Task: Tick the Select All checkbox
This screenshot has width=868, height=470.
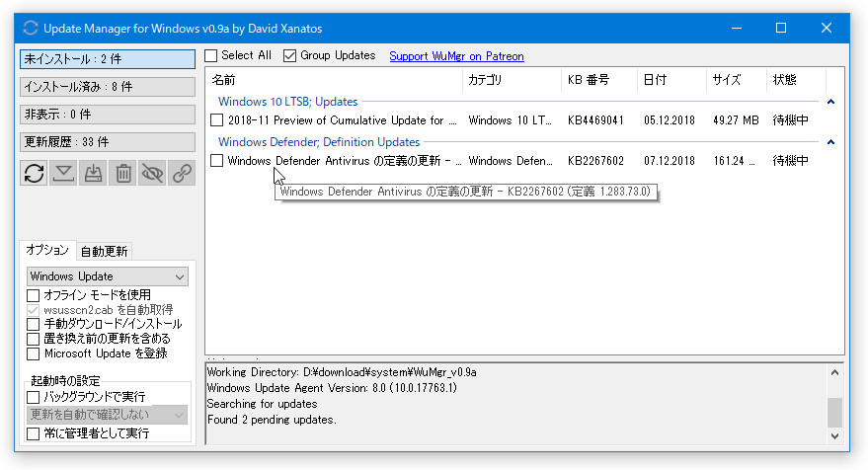Action: [x=211, y=56]
